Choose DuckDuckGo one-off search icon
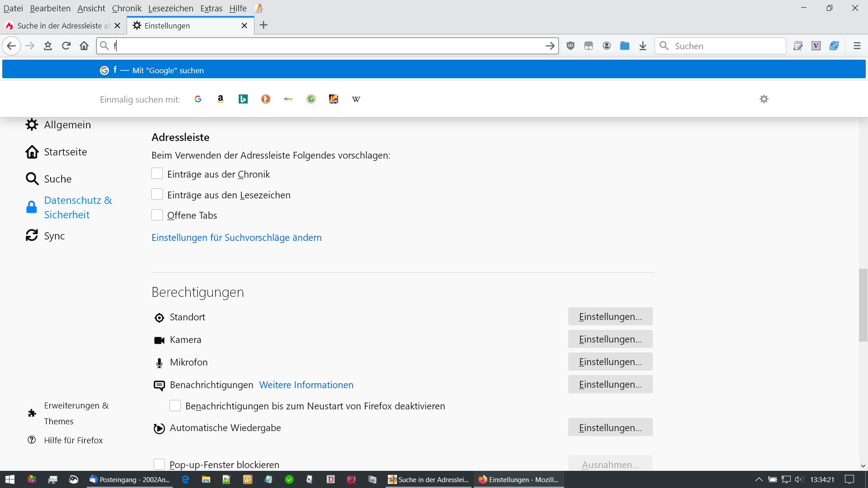Screen dimensions: 868x488 click(x=266, y=99)
